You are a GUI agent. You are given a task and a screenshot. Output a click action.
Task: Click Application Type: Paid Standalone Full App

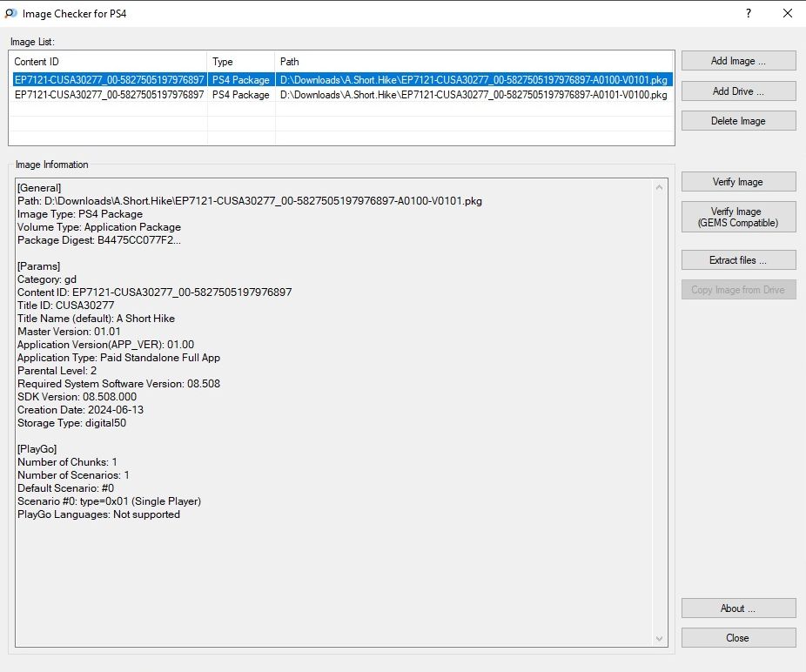[x=118, y=358]
